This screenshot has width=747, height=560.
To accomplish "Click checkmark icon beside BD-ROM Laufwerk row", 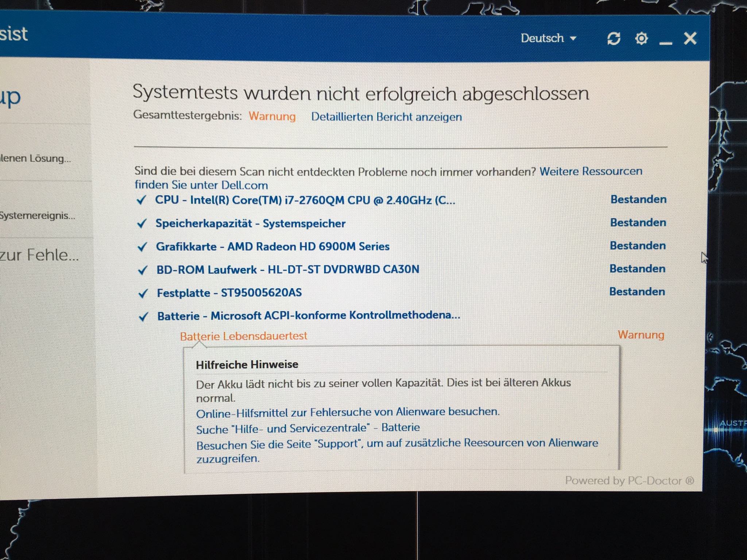I will point(143,270).
